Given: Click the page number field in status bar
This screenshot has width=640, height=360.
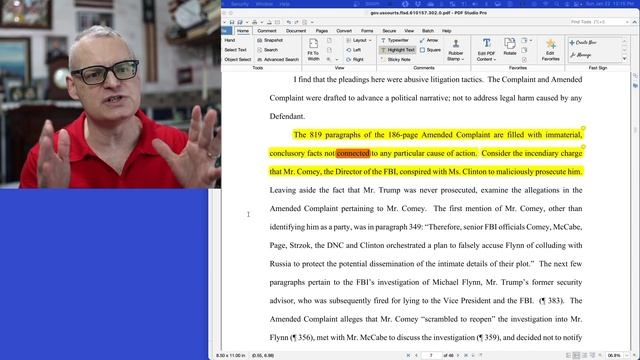Looking at the screenshot, I should 431,356.
